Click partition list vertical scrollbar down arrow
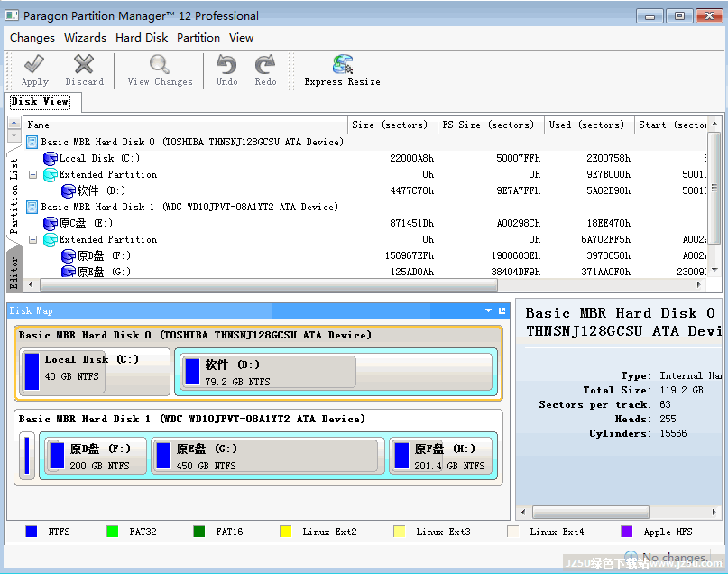The height and width of the screenshot is (574, 728). (x=715, y=270)
